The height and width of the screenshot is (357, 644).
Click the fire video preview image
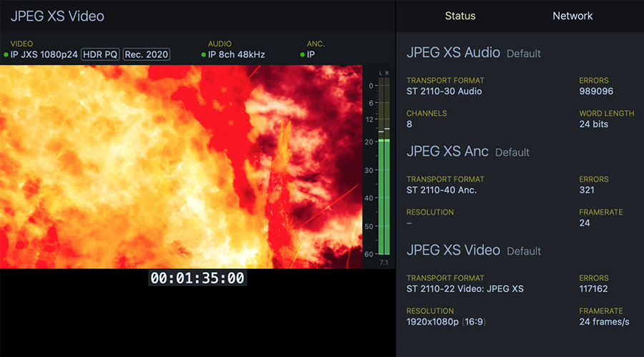tap(181, 167)
